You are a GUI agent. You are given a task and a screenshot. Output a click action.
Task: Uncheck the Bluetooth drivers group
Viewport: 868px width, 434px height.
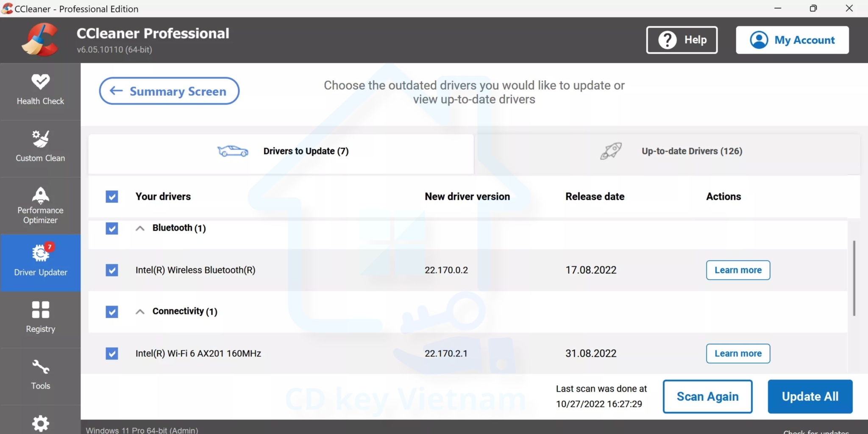click(x=111, y=228)
